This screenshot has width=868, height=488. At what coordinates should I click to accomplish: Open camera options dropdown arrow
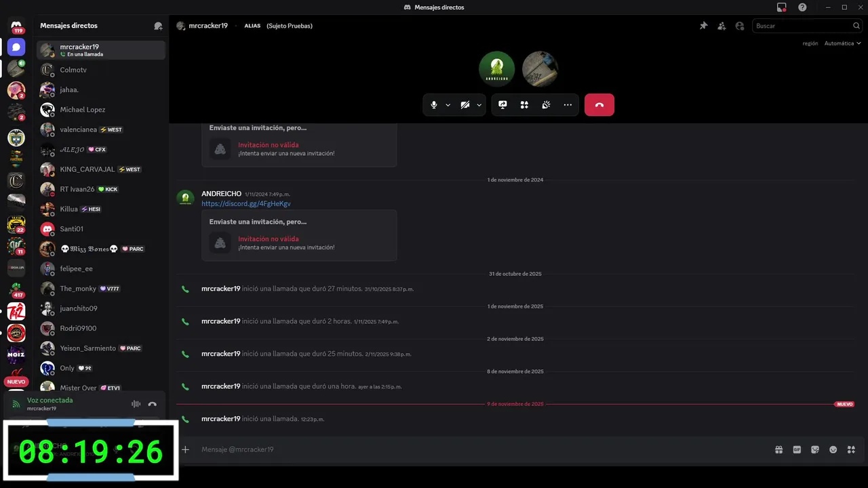click(479, 105)
